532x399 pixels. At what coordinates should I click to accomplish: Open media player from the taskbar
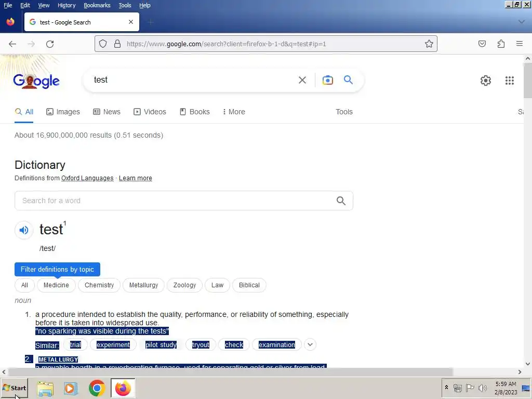(x=71, y=388)
